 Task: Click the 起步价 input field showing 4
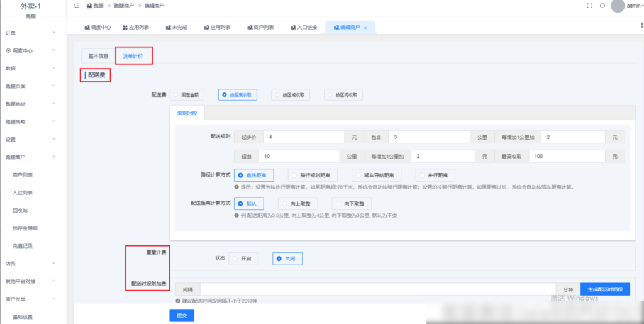pyautogui.click(x=304, y=137)
